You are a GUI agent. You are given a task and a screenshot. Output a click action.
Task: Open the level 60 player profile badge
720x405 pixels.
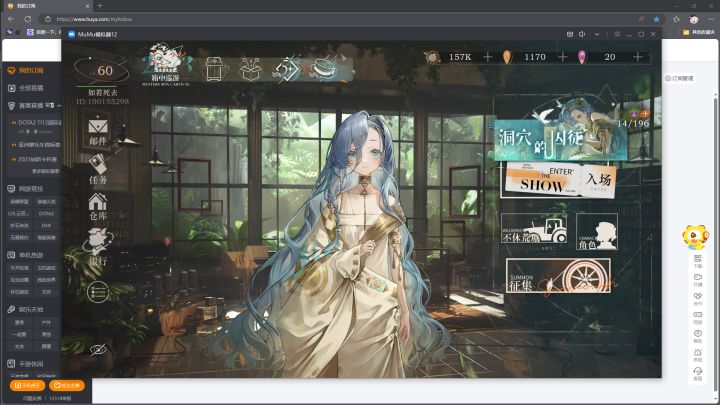(101, 70)
